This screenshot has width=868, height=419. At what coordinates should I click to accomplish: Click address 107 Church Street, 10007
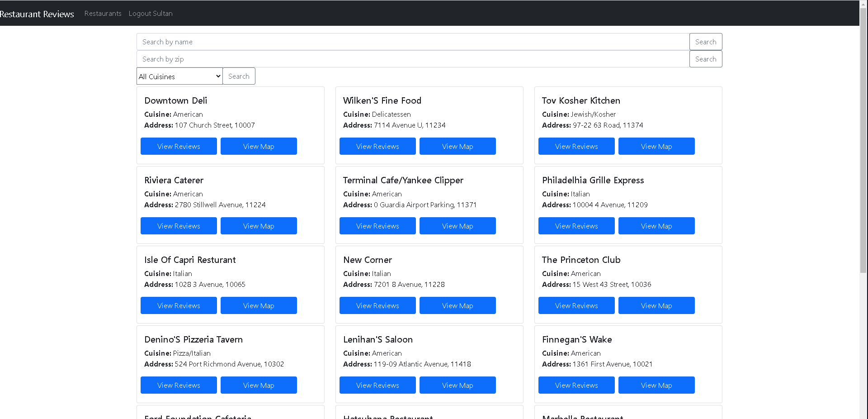point(215,125)
